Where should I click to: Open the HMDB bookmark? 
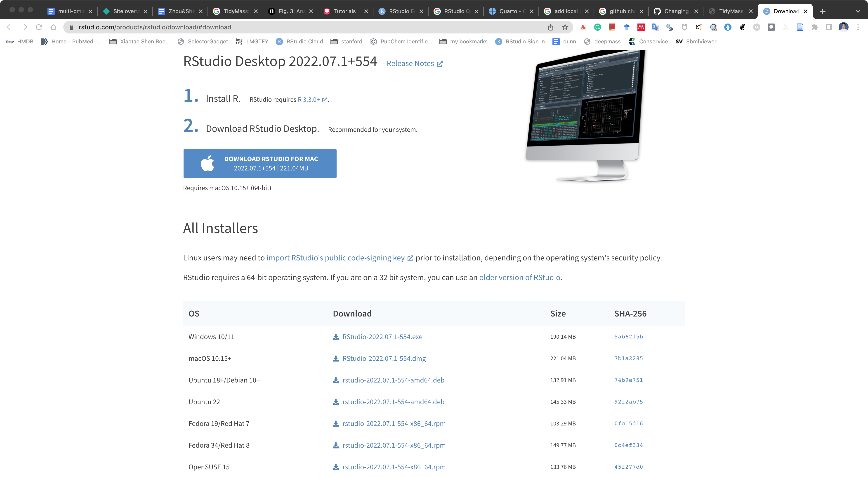coord(19,41)
